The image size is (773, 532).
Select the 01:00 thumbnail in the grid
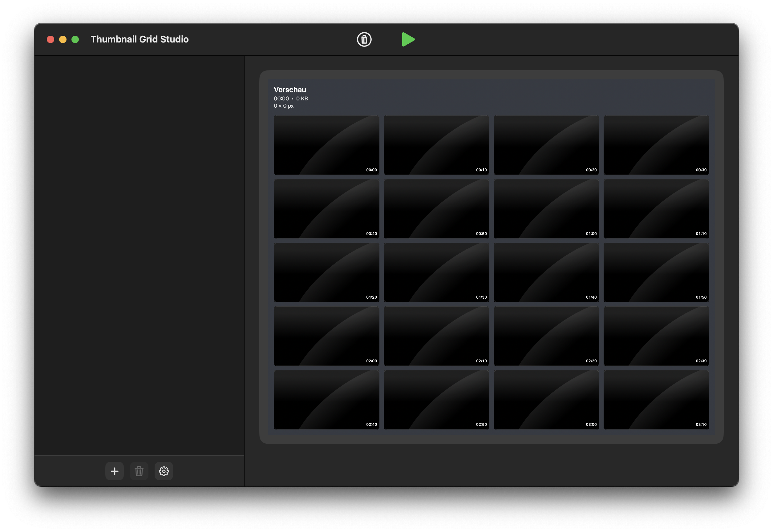[546, 209]
